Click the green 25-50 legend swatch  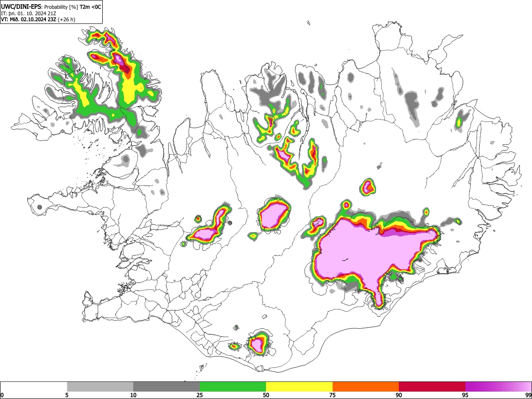click(x=233, y=387)
